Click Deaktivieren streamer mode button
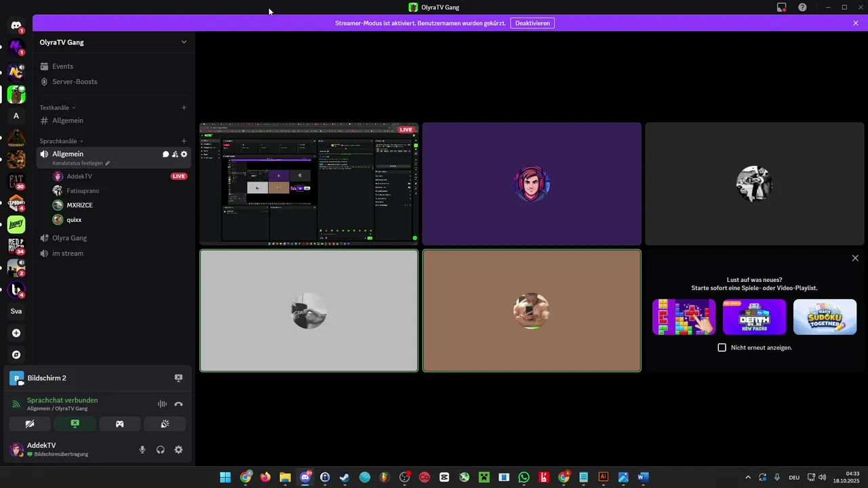868x488 pixels. (532, 23)
